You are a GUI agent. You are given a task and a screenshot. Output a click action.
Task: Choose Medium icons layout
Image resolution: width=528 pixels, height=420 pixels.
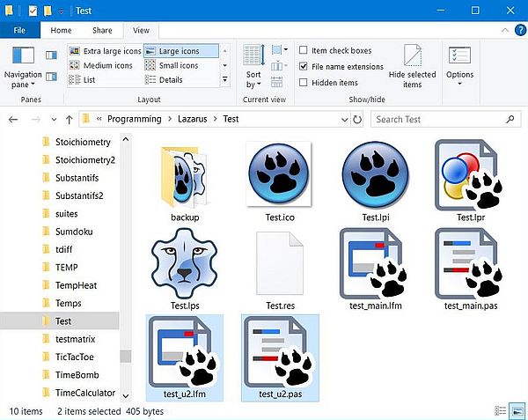[100, 65]
